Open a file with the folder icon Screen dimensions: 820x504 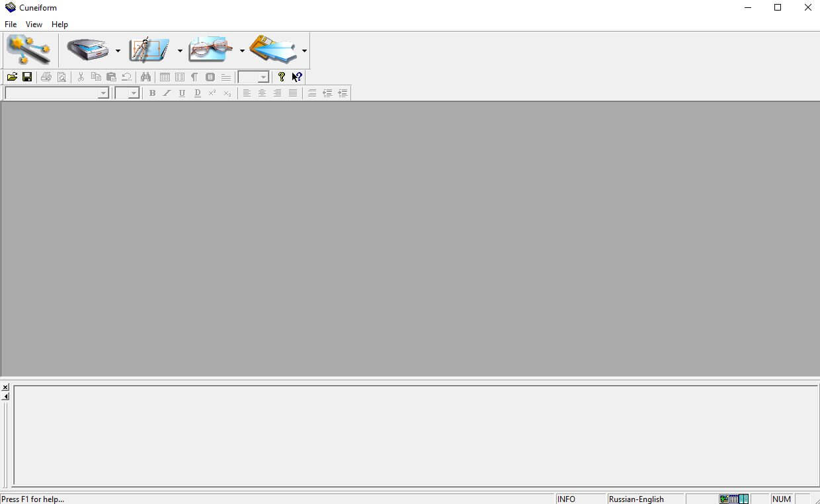(x=12, y=77)
